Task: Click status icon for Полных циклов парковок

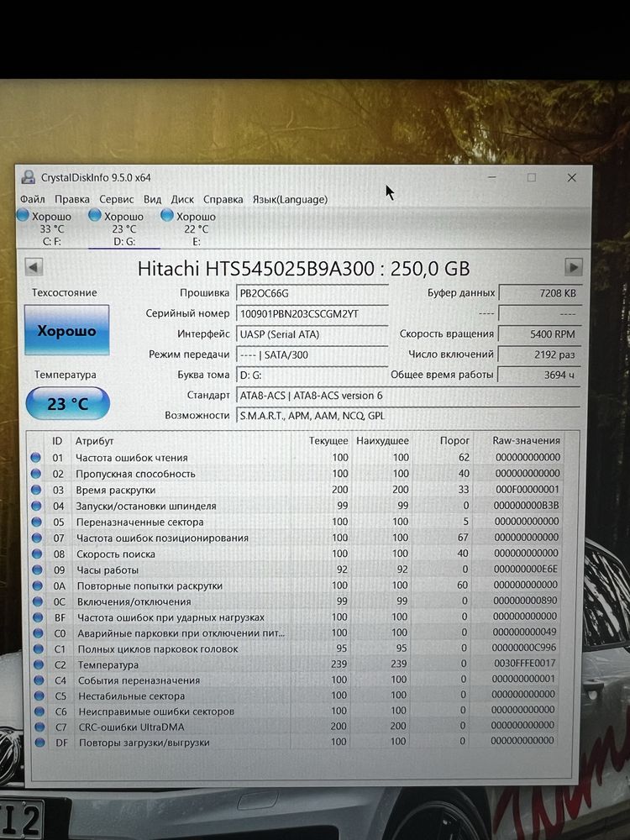Action: (38, 648)
